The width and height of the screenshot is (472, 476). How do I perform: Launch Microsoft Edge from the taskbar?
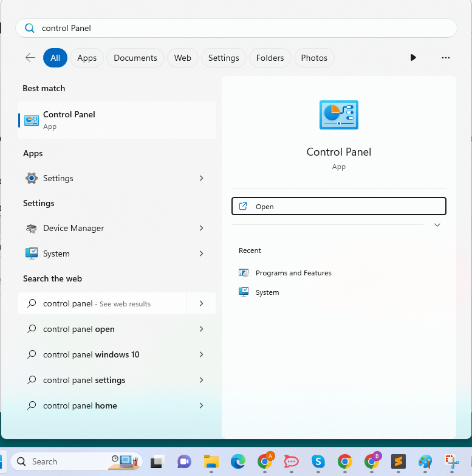(x=238, y=461)
